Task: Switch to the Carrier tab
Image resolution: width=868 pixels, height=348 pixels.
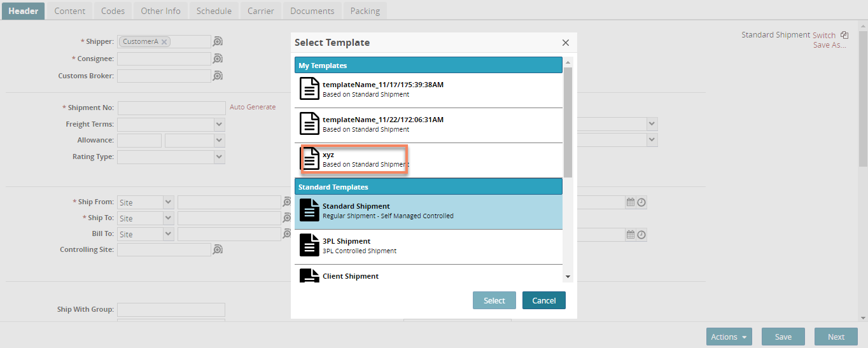Action: tap(261, 11)
